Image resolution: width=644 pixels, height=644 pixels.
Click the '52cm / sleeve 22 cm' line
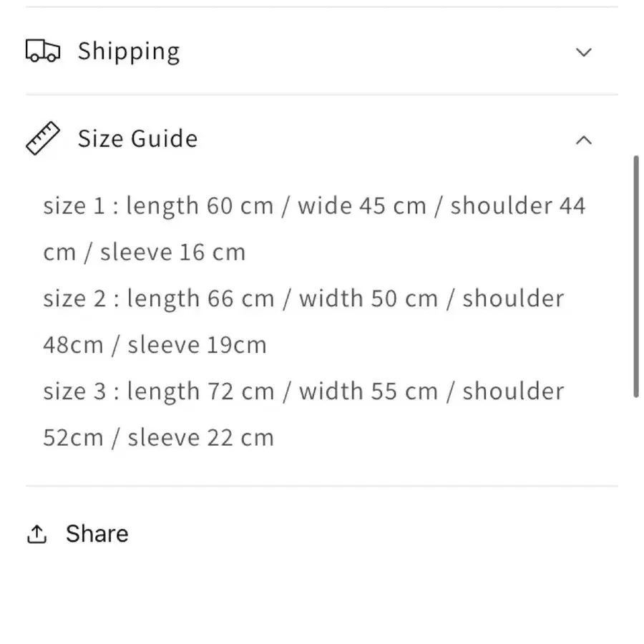(159, 437)
